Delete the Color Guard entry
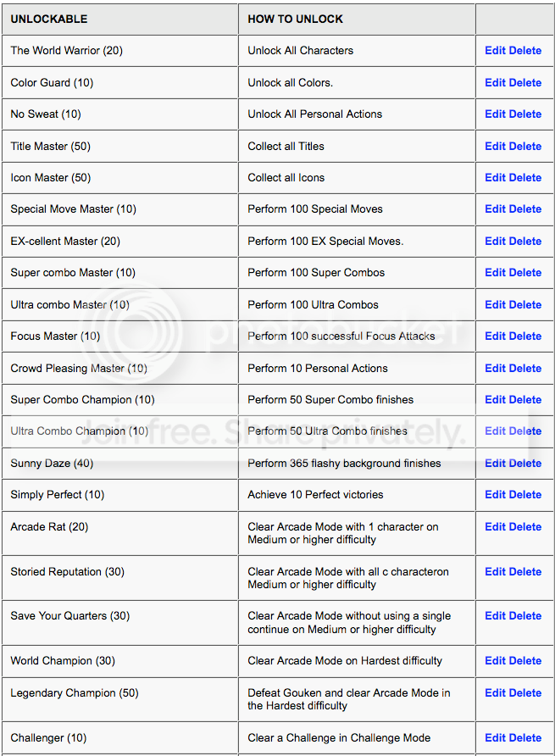Image resolution: width=555 pixels, height=756 pixels. click(525, 82)
